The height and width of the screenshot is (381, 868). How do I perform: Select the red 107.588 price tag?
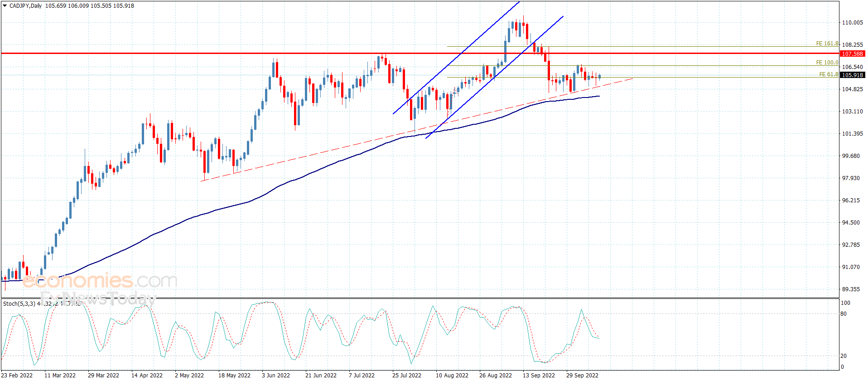852,54
